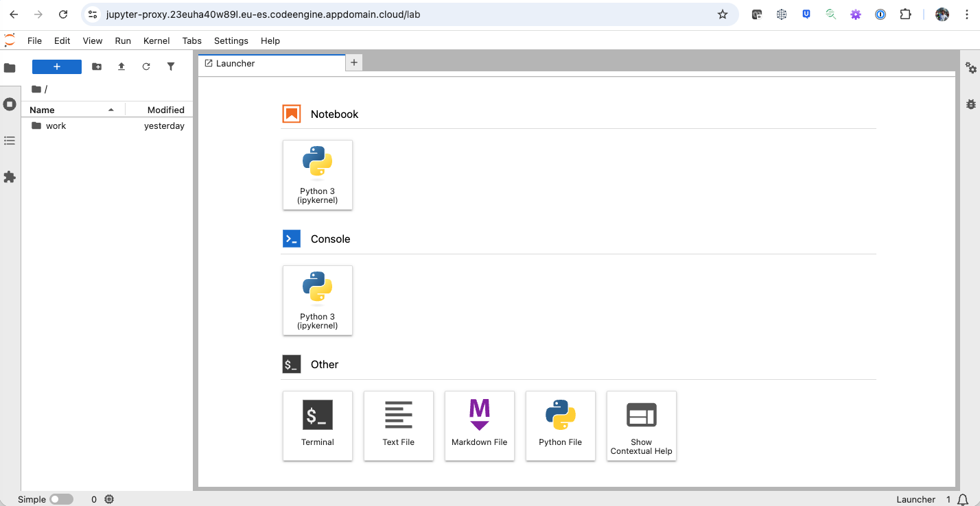This screenshot has width=980, height=506.
Task: Open the Extension Manager sidebar
Action: [x=10, y=177]
